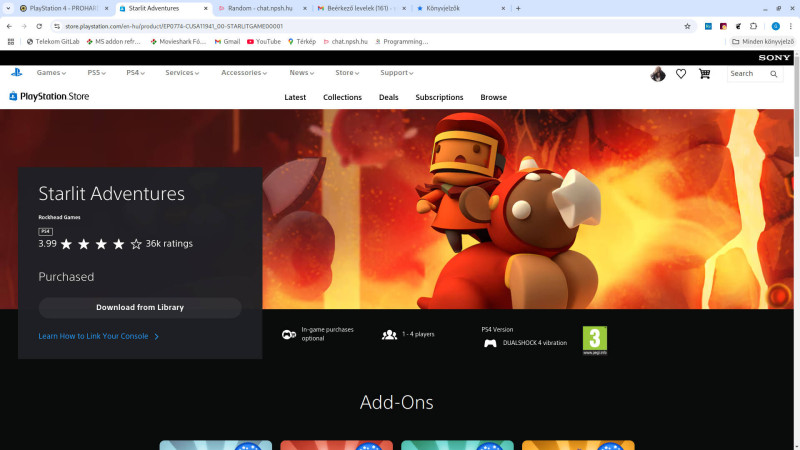
Task: Reload the current page
Action: pyautogui.click(x=39, y=26)
